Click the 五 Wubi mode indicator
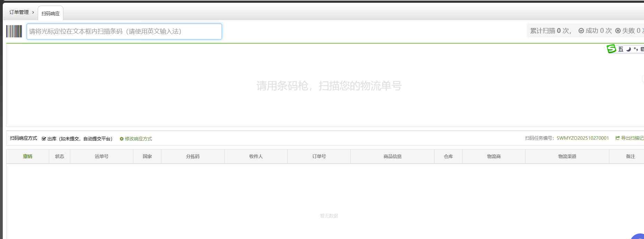The height and width of the screenshot is (239, 644). point(620,49)
